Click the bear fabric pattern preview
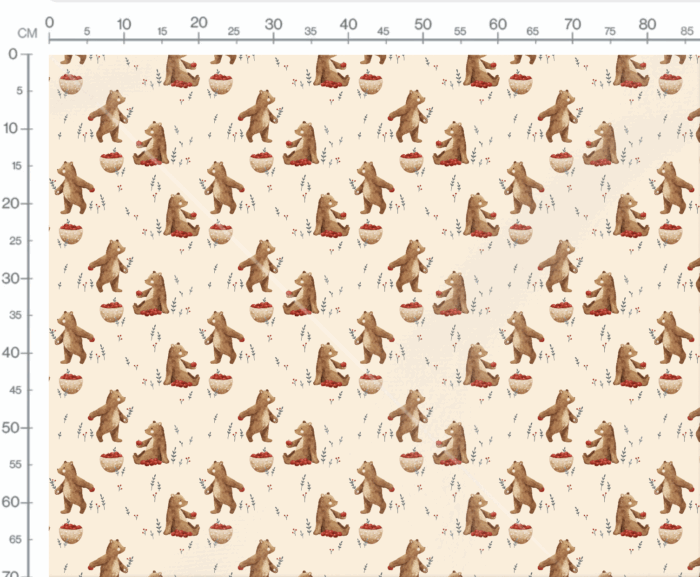The width and height of the screenshot is (700, 577). 375,316
